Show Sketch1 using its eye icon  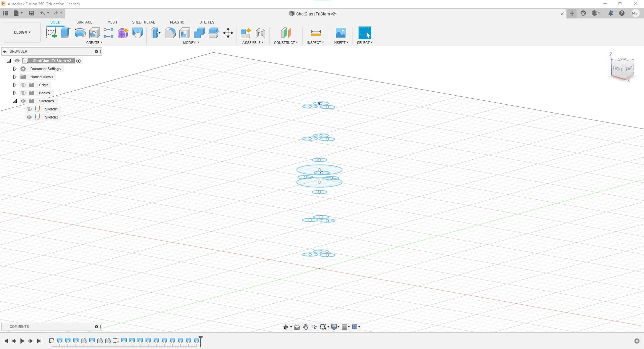pos(29,109)
